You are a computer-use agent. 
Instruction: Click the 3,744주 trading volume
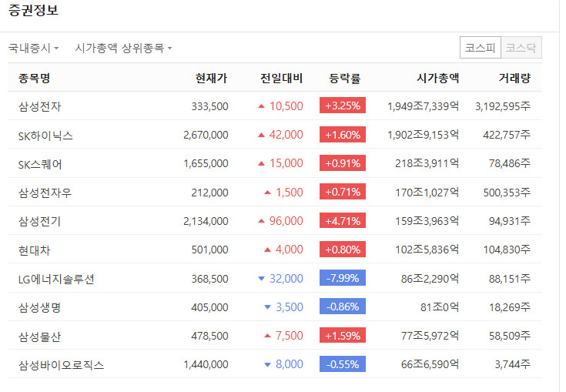[513, 364]
